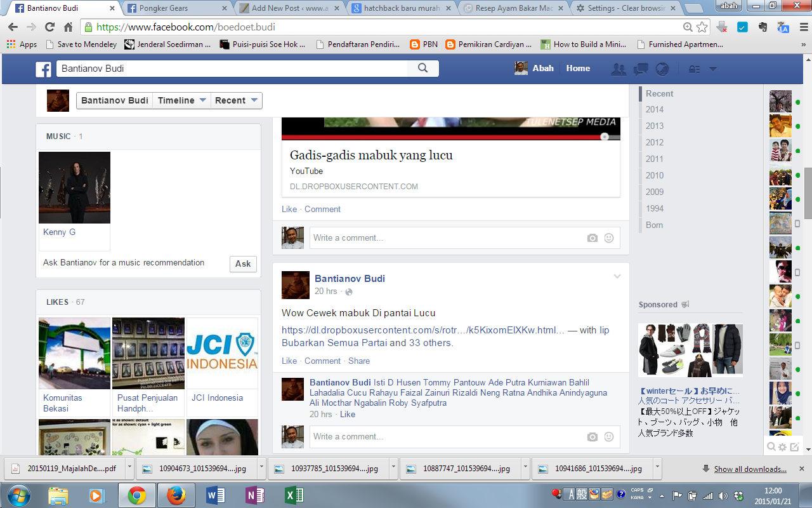The width and height of the screenshot is (812, 508).
Task: Open Microsoft Word from the taskbar
Action: click(215, 495)
